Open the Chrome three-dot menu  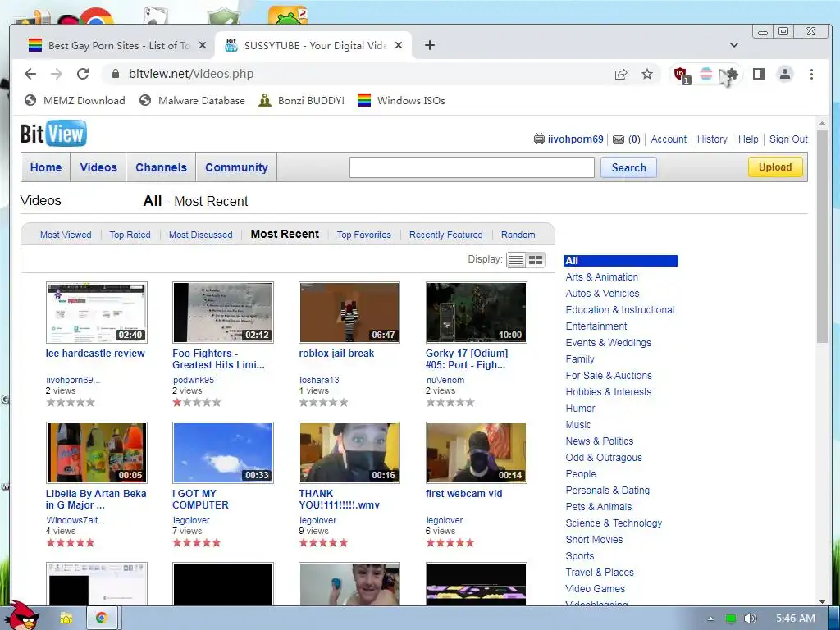point(811,74)
